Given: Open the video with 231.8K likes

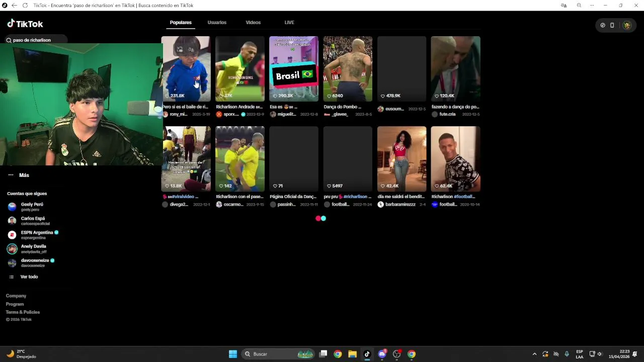Looking at the screenshot, I should (x=186, y=68).
